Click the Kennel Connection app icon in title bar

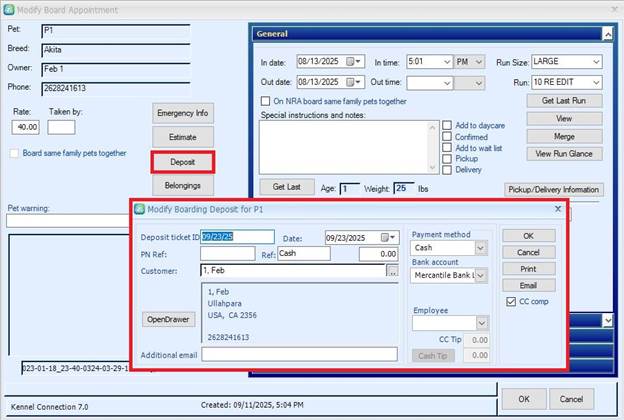pos(10,8)
